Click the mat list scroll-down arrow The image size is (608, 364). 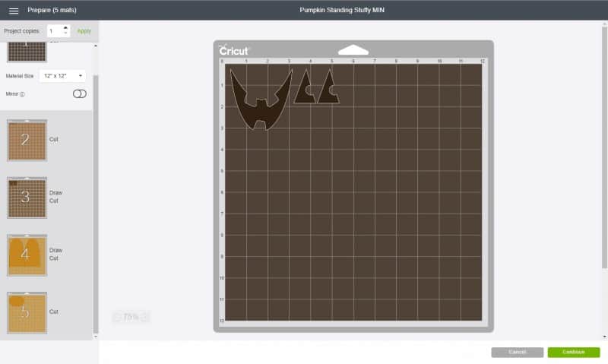click(96, 337)
